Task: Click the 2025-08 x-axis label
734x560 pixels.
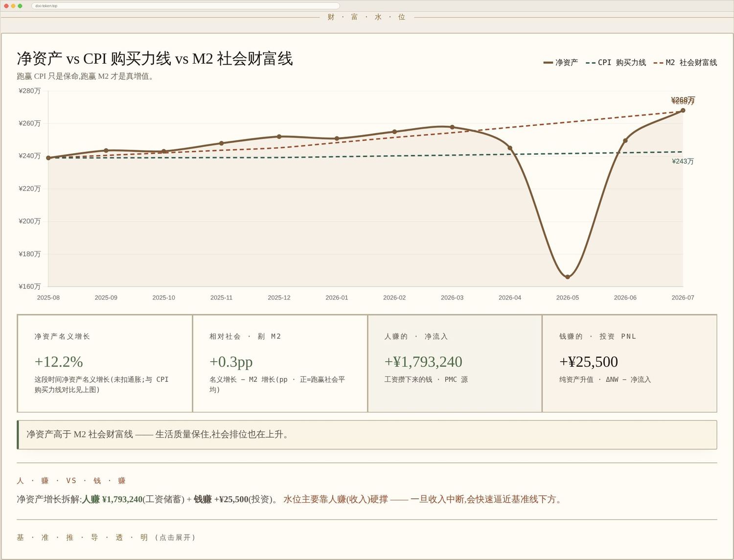Action: click(48, 298)
